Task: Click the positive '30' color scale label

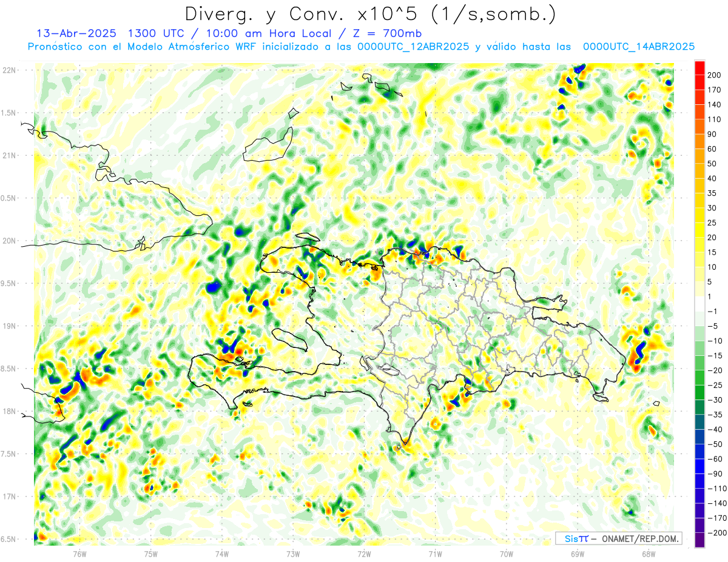Action: (x=713, y=208)
